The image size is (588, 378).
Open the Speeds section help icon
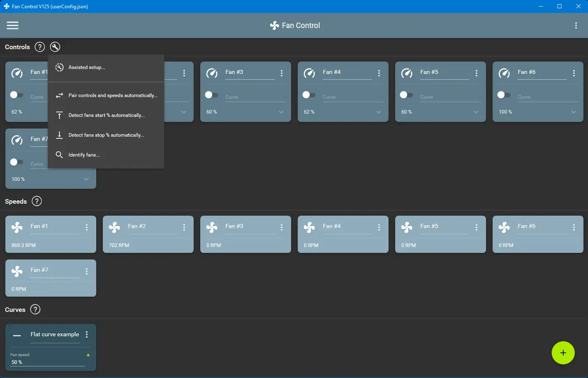(37, 202)
